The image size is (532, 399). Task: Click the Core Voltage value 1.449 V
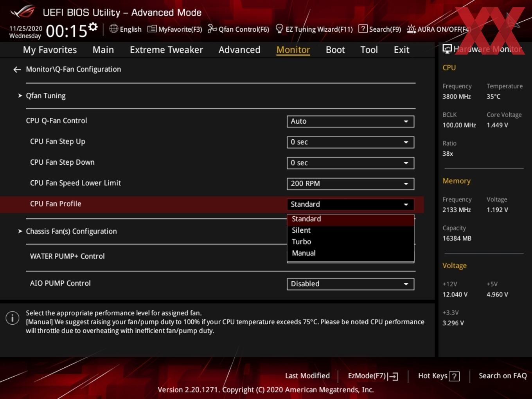click(x=497, y=125)
